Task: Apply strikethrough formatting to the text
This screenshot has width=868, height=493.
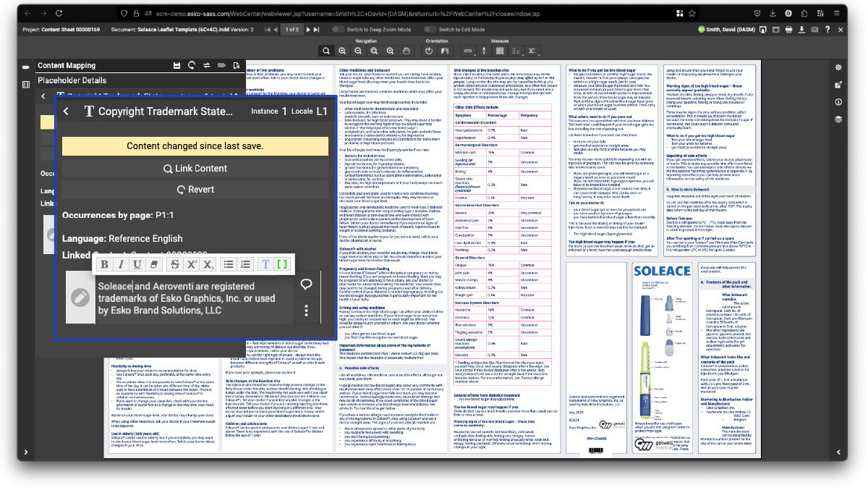Action: [x=175, y=264]
